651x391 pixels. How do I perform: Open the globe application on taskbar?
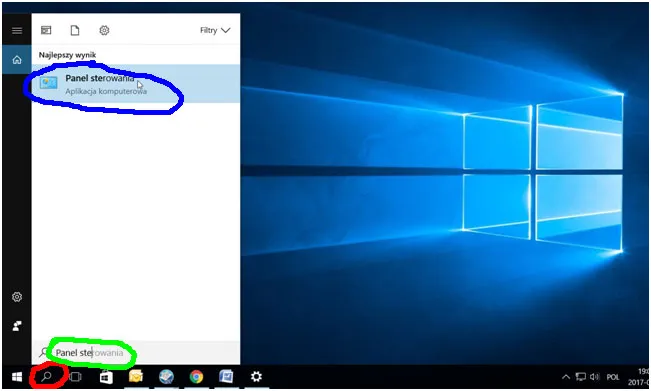point(166,376)
